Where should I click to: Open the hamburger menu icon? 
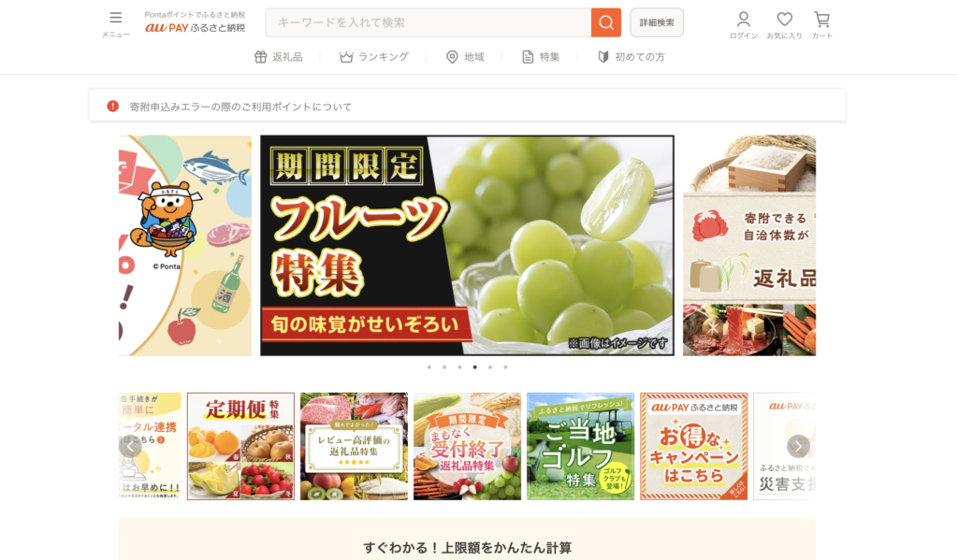click(115, 18)
